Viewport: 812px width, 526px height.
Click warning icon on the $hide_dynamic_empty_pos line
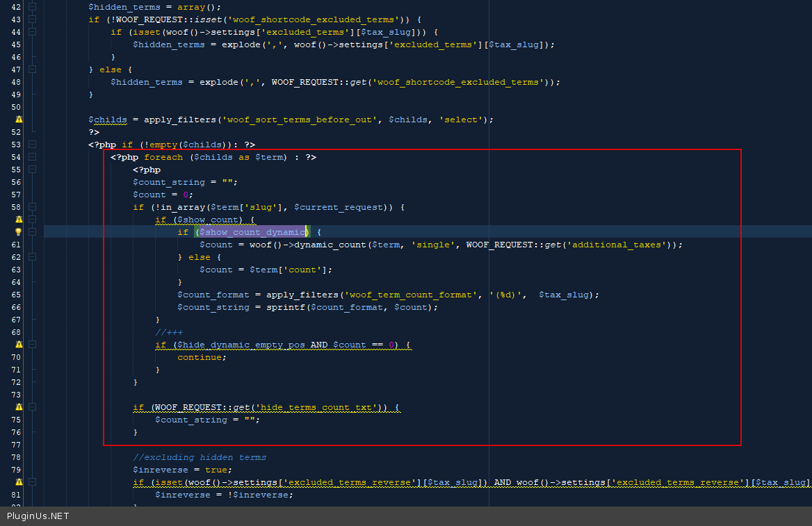19,345
